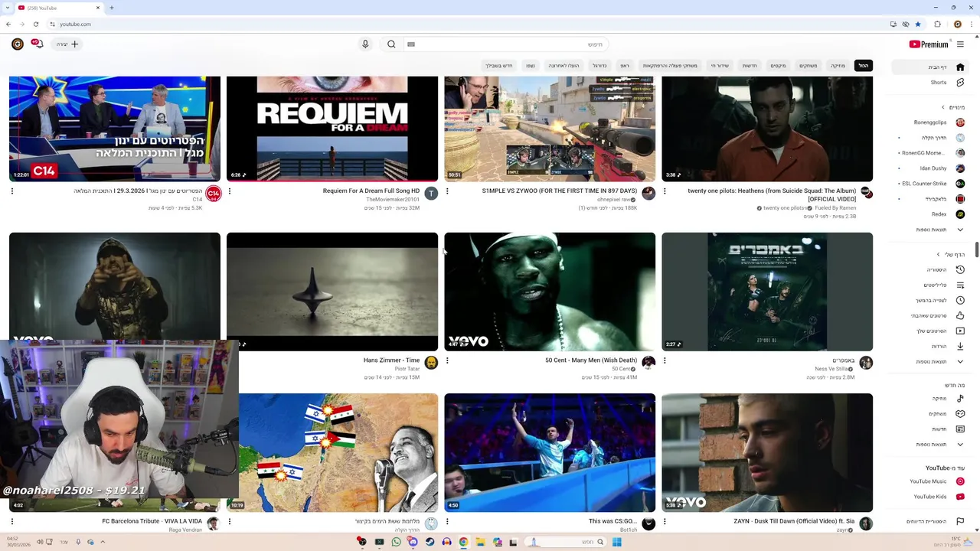Open WhatsApp from the taskbar

pos(396,542)
